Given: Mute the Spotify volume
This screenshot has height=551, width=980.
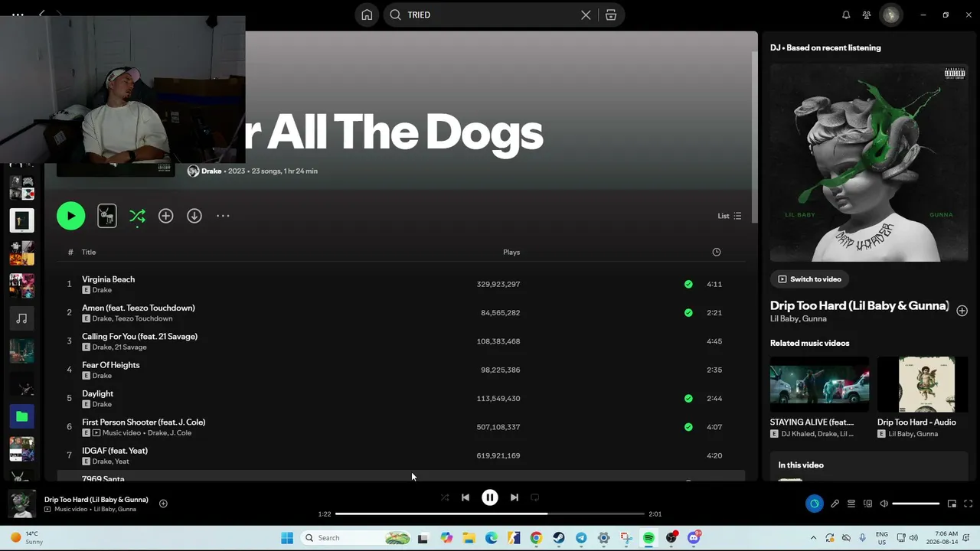Looking at the screenshot, I should (884, 504).
